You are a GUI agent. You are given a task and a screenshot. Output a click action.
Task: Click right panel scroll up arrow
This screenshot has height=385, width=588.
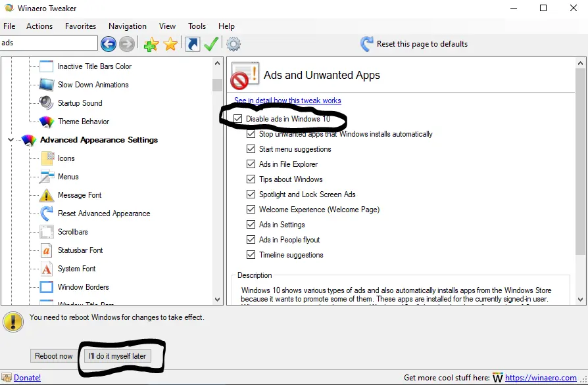coord(581,63)
